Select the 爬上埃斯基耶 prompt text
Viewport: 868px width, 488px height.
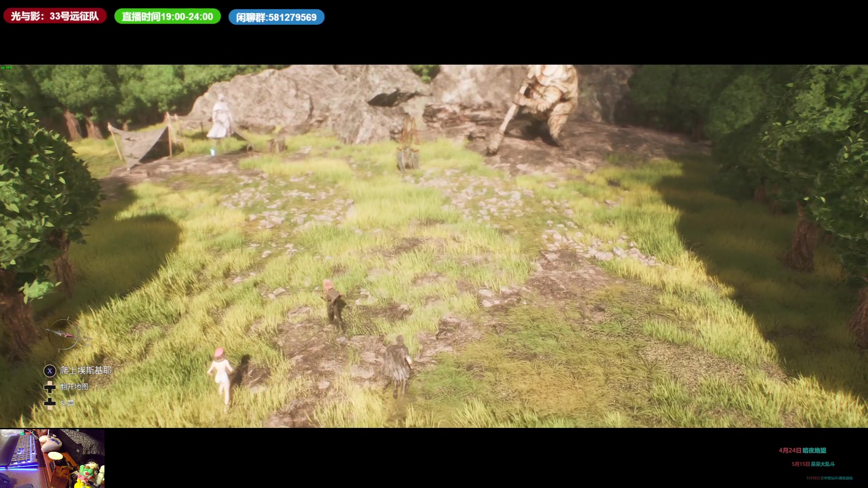pos(86,371)
